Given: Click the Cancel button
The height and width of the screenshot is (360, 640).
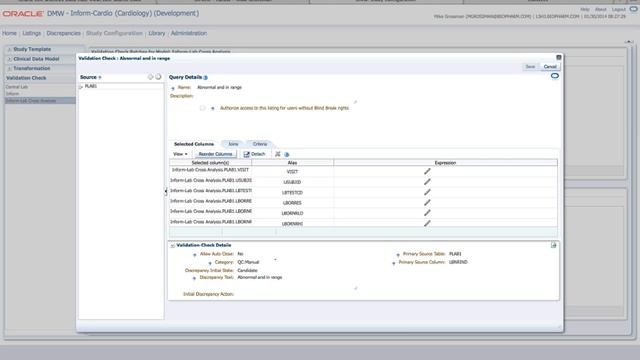Looking at the screenshot, I should coord(550,67).
